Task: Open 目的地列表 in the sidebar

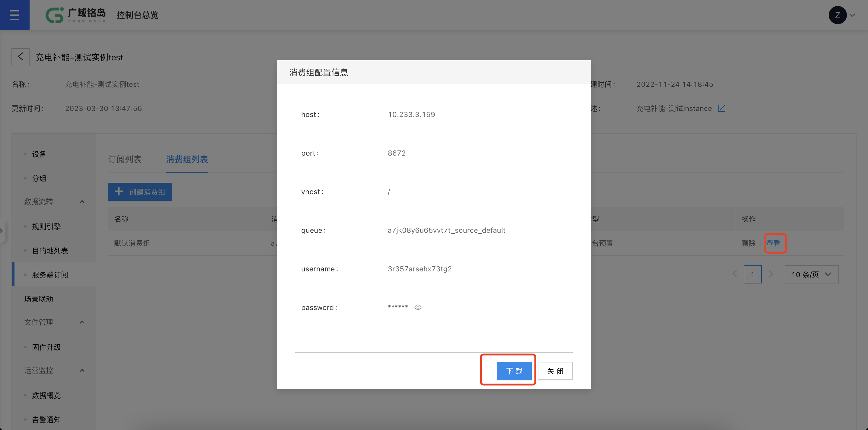Action: click(50, 251)
